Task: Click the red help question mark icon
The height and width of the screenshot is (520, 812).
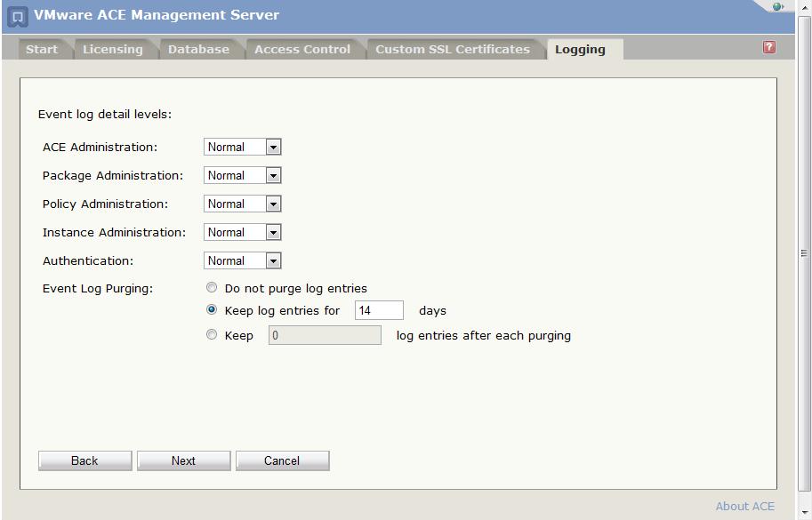Action: [769, 48]
